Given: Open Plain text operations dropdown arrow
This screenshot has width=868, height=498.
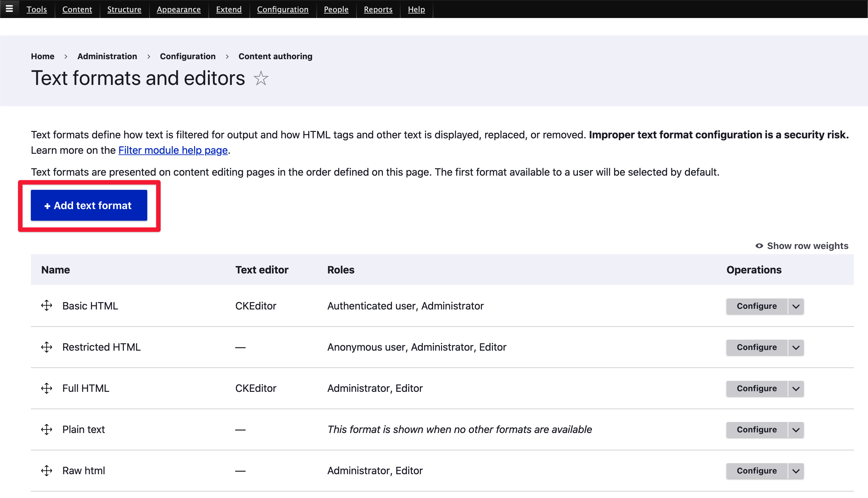Looking at the screenshot, I should point(796,429).
